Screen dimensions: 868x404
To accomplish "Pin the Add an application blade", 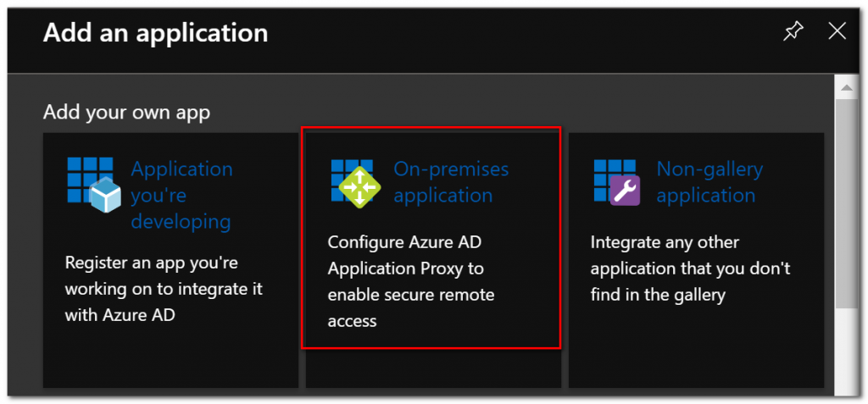I will click(x=793, y=32).
